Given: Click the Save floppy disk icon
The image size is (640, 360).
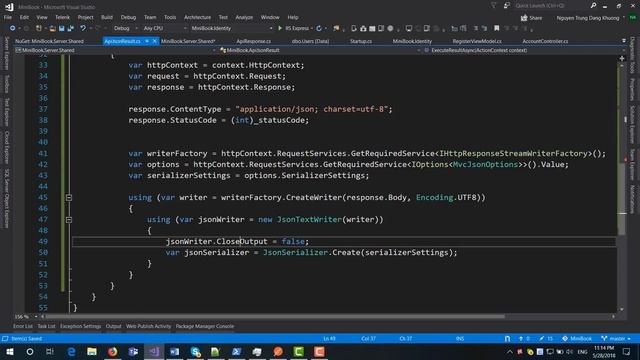Looking at the screenshot, I should pyautogui.click(x=62, y=28).
